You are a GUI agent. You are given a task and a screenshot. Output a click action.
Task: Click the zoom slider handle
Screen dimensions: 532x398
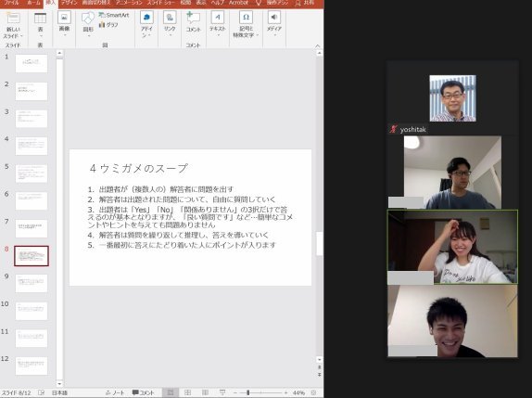pyautogui.click(x=248, y=392)
